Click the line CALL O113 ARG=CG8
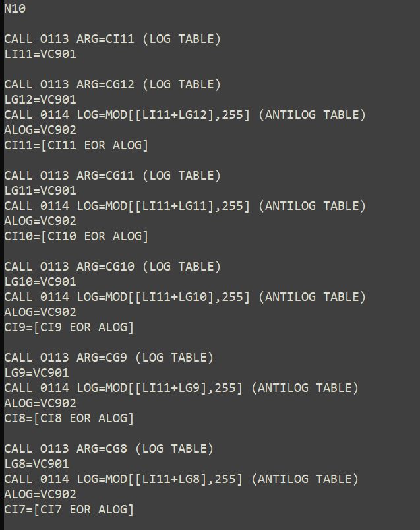Screen dimensions: 420x530 coord(109,449)
